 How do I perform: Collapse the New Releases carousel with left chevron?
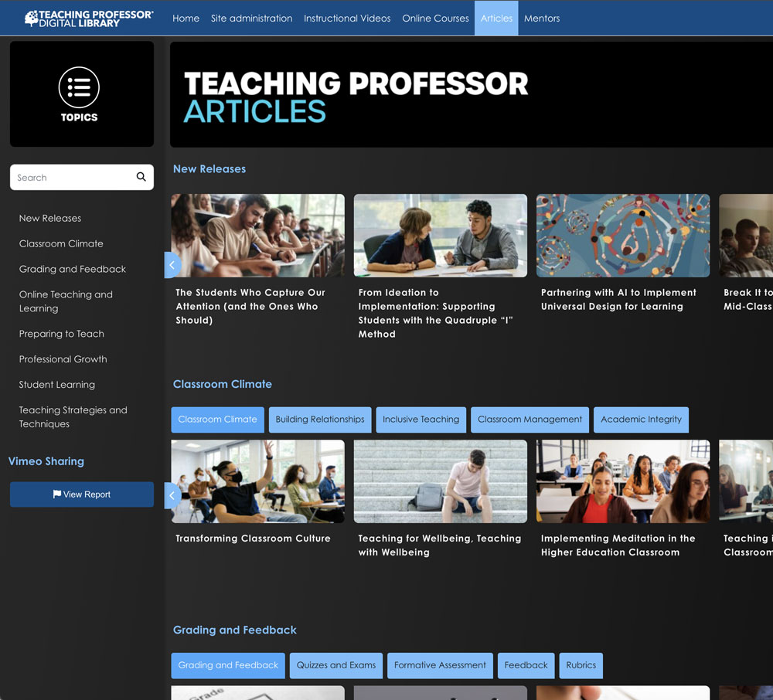coord(172,264)
